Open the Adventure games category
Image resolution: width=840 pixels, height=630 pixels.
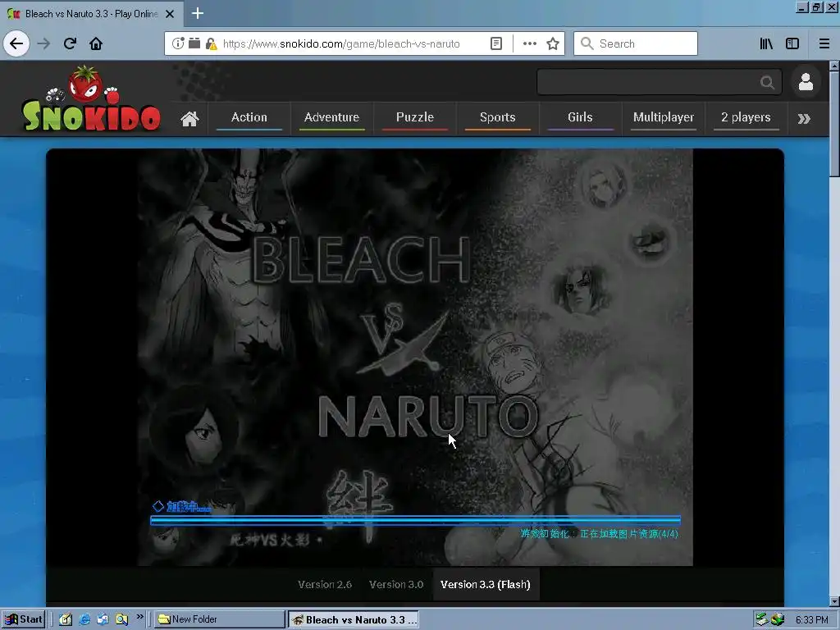tap(331, 117)
